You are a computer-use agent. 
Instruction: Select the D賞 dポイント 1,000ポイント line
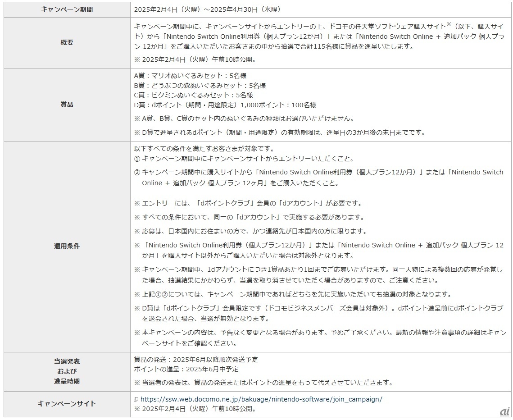pos(225,105)
